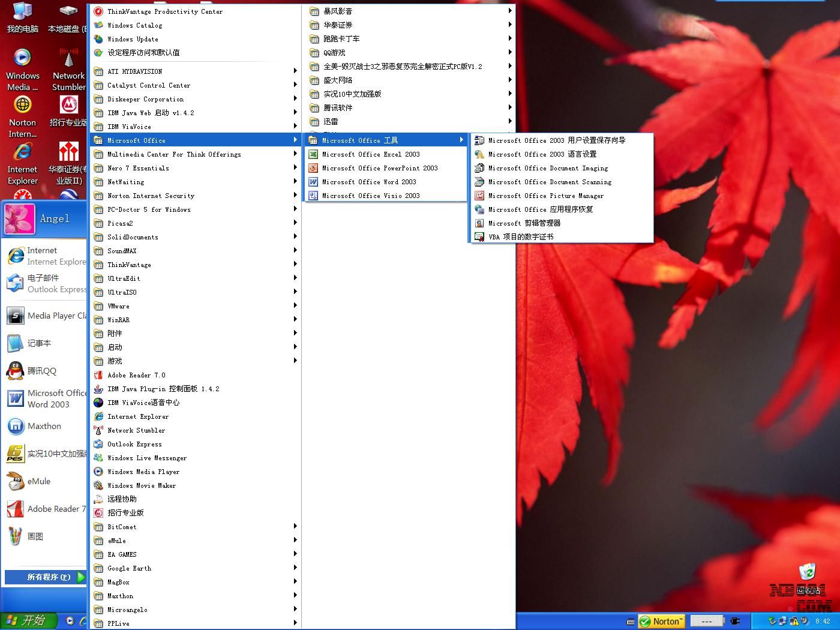Expand the Nero 7 Essentials folder
This screenshot has height=630, width=840.
138,168
